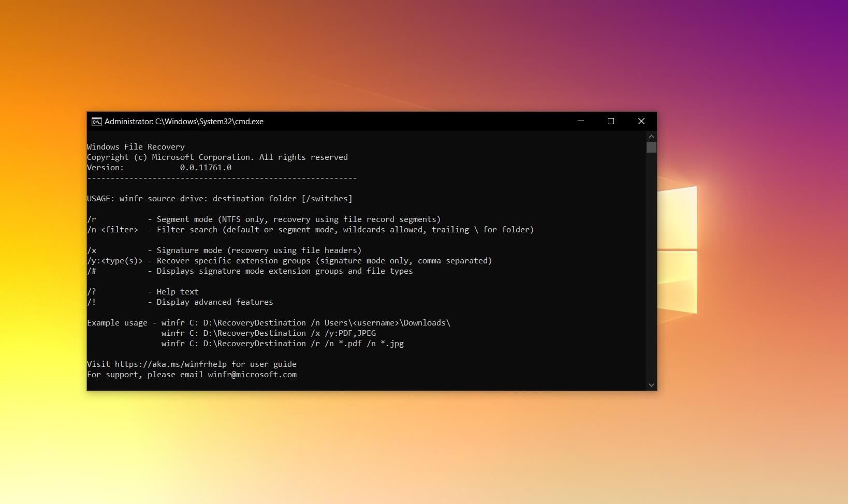
Task: Click the /? Help text line
Action: pyautogui.click(x=143, y=292)
